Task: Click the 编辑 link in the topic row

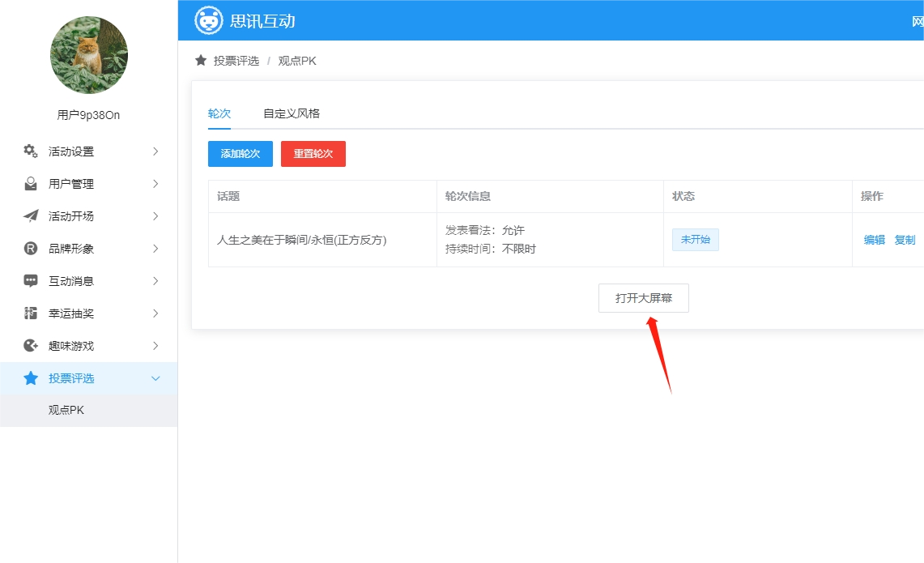Action: coord(875,240)
